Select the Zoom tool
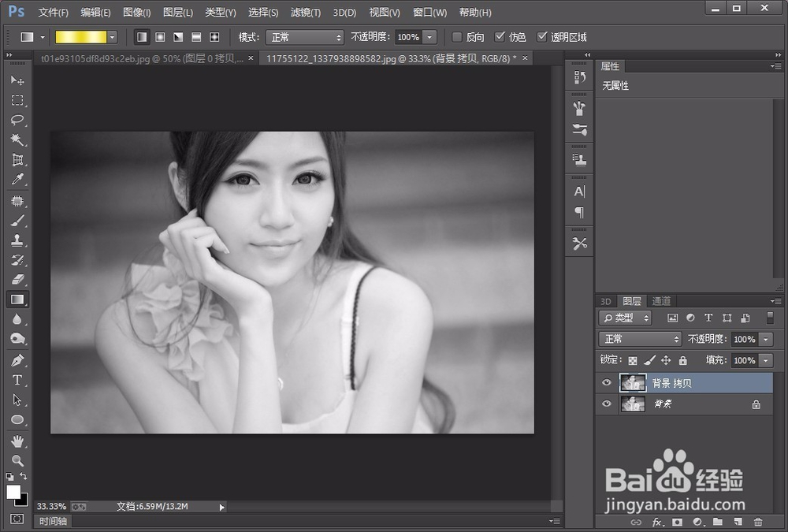 click(x=17, y=460)
